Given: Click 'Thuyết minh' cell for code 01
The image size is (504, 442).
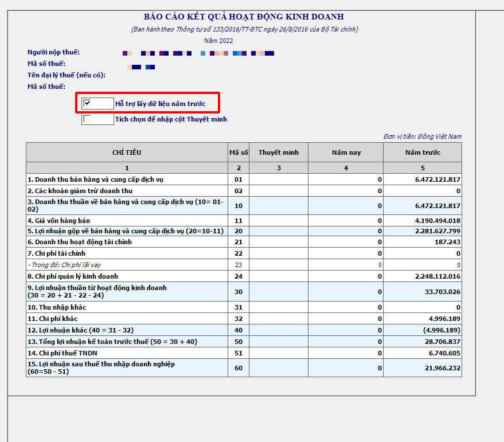Looking at the screenshot, I should [x=278, y=179].
